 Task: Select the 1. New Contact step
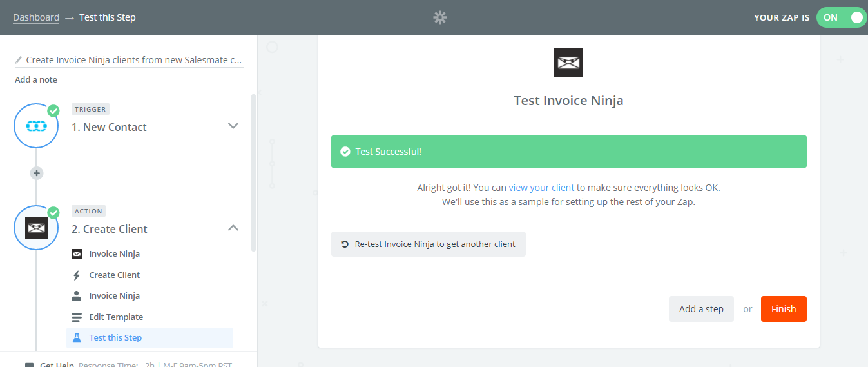pyautogui.click(x=109, y=127)
